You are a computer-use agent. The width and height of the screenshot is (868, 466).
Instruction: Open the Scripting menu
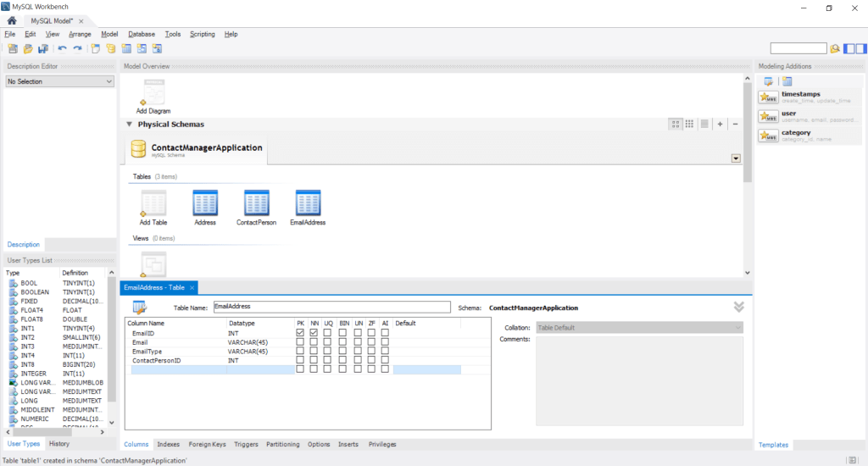[x=202, y=34]
